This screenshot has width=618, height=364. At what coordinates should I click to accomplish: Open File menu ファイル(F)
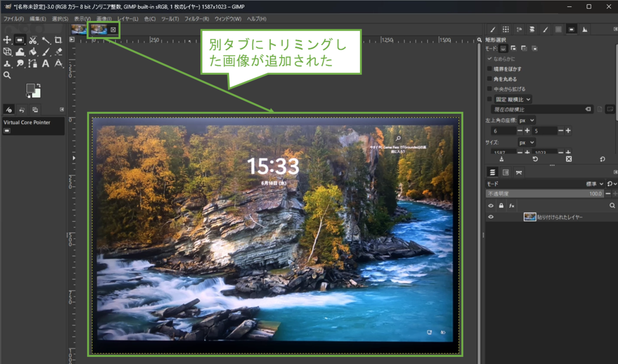[x=13, y=19]
